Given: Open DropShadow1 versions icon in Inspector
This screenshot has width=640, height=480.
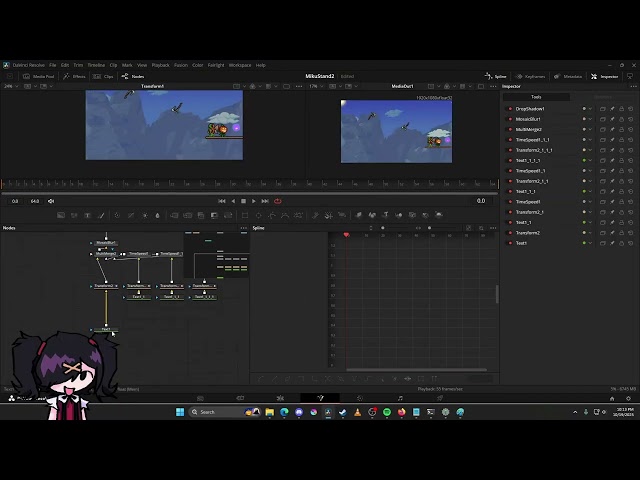Looking at the screenshot, I should click(602, 109).
